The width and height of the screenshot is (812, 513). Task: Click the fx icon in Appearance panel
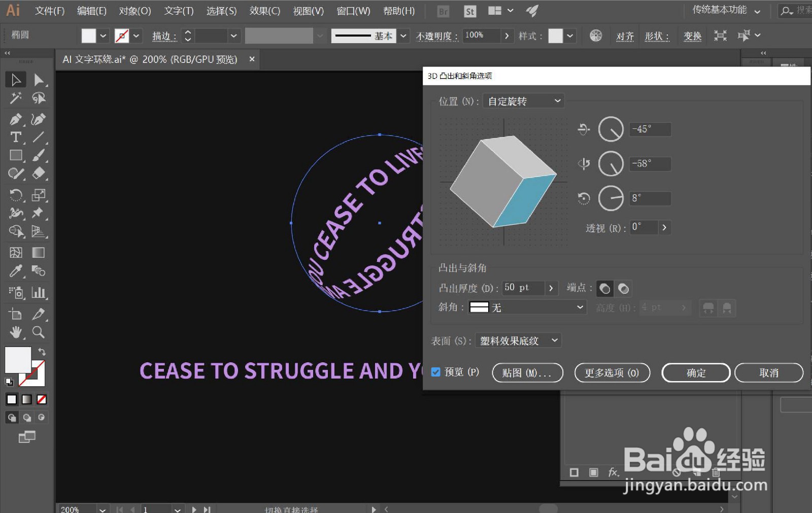coord(614,472)
